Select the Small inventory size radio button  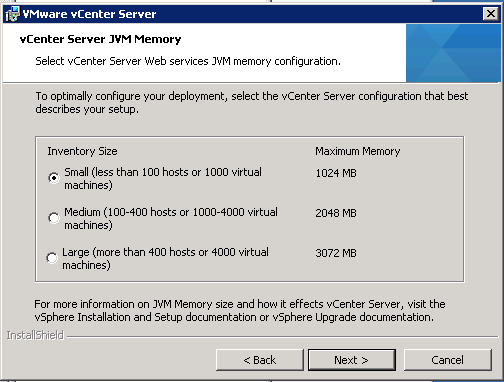click(54, 178)
